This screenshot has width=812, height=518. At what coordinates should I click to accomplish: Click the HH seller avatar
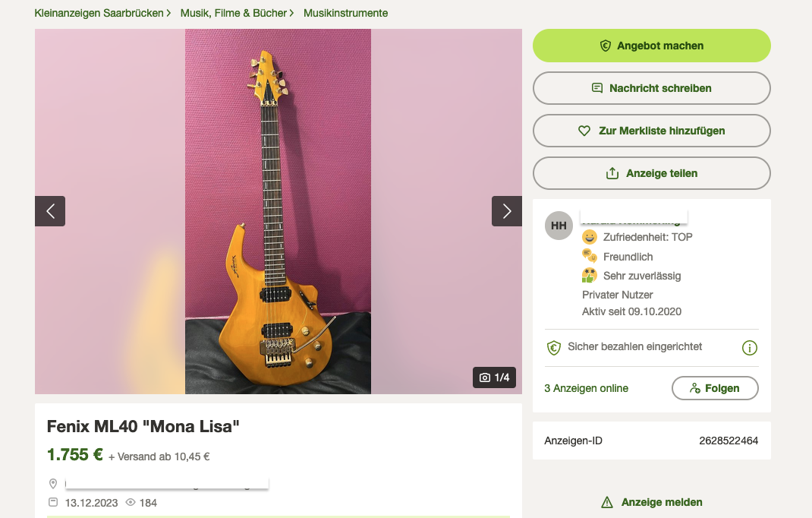pyautogui.click(x=559, y=226)
